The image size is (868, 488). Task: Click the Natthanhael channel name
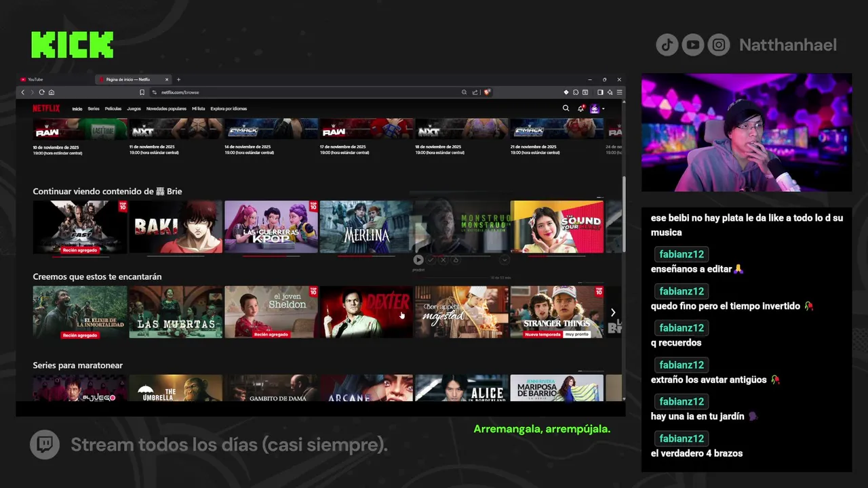point(788,45)
